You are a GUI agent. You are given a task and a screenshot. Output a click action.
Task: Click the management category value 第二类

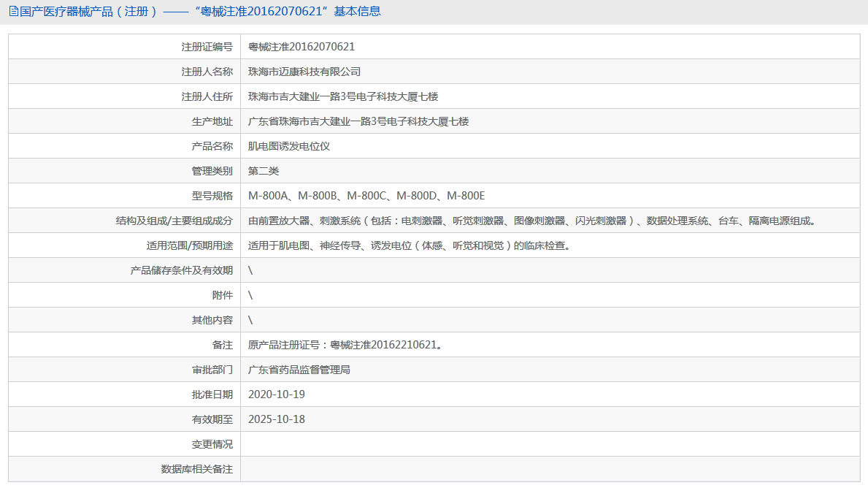pyautogui.click(x=264, y=171)
